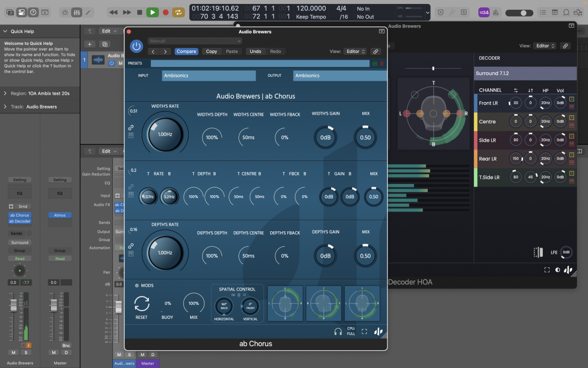
Task: Toggle ab Chorus plugin power button
Action: 136,47
